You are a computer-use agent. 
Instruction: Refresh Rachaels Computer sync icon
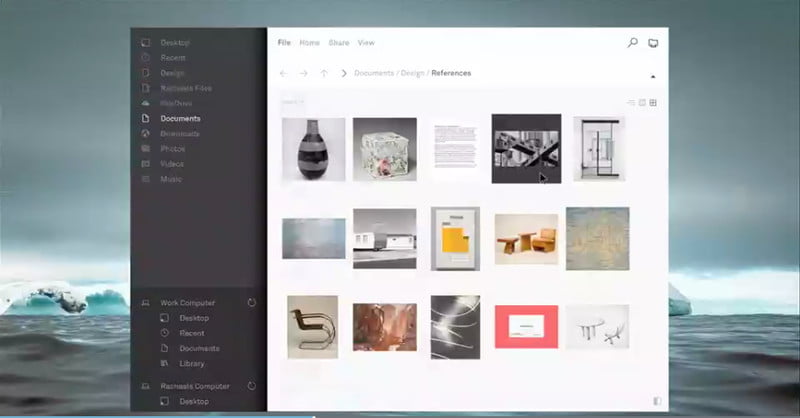252,386
